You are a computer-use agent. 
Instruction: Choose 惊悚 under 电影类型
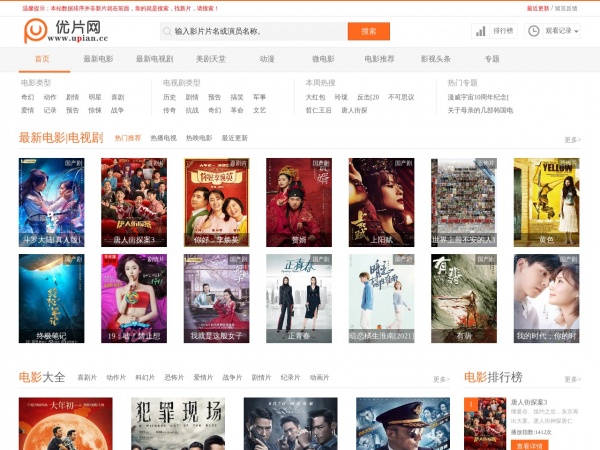(x=95, y=110)
